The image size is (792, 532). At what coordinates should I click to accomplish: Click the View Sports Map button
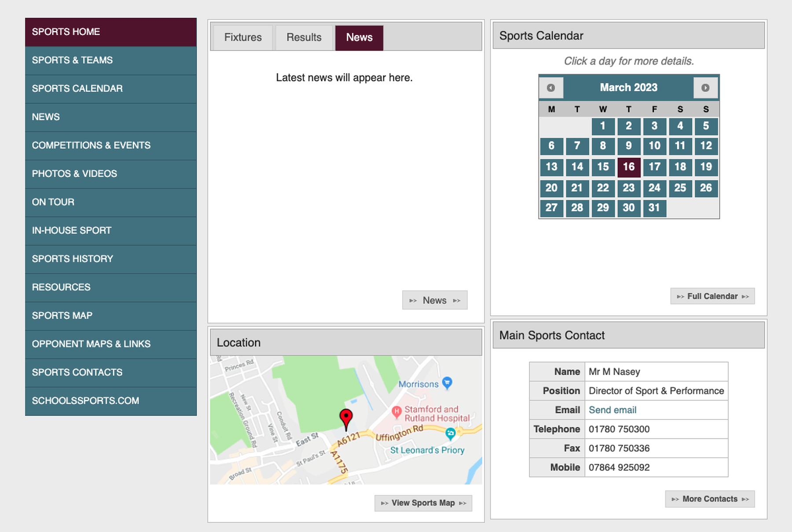coord(423,503)
